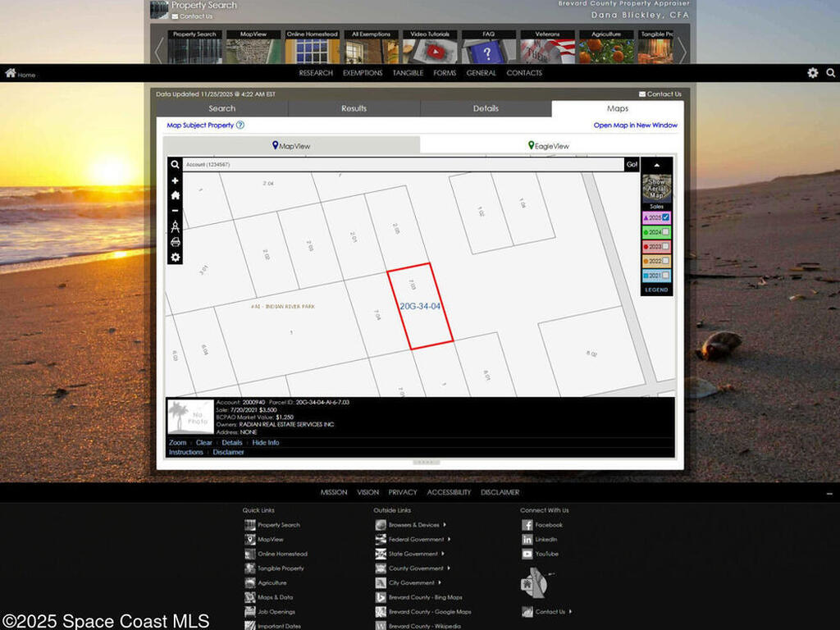Click the Account search input field

(x=402, y=165)
